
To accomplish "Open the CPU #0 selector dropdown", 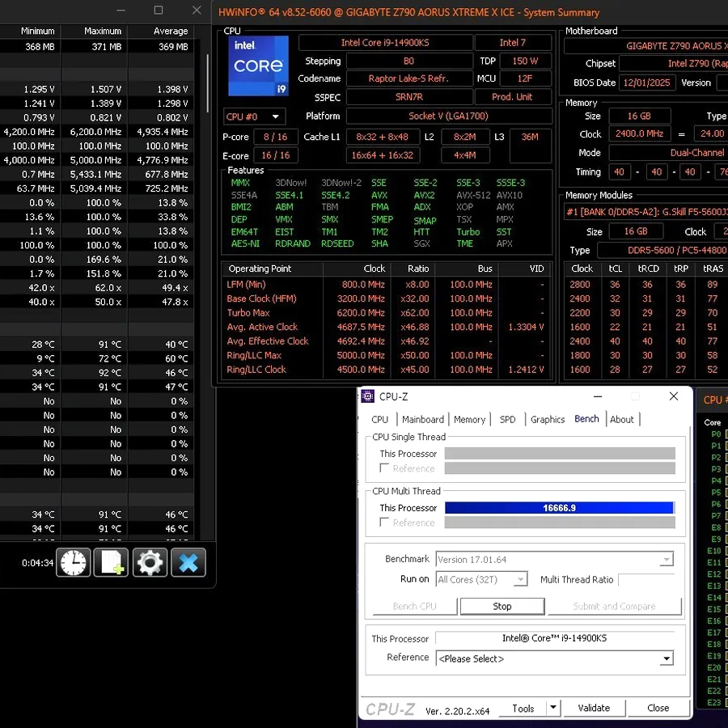I will (x=254, y=116).
